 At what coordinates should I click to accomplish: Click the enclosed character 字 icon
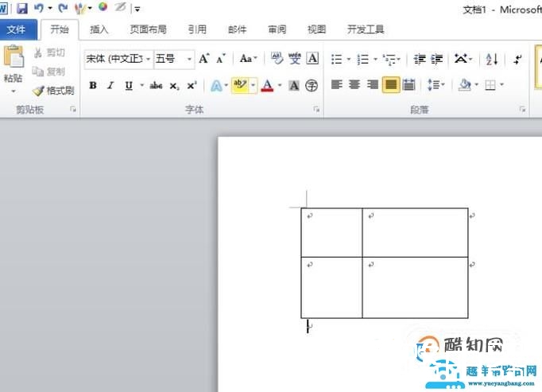pos(312,85)
